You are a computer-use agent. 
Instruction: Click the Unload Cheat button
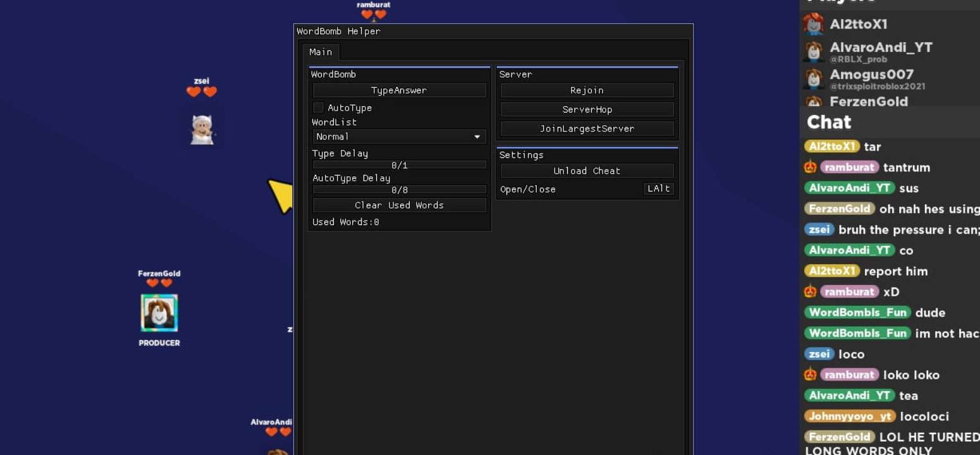click(x=587, y=171)
